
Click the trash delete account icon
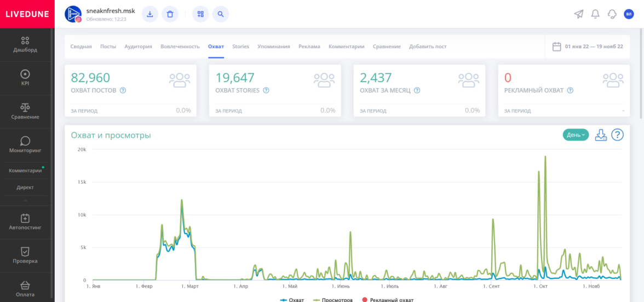pyautogui.click(x=170, y=14)
